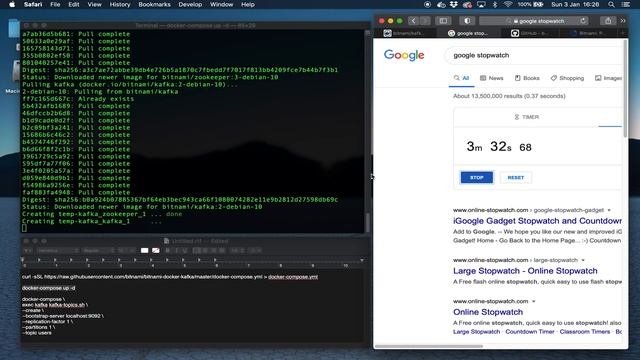
Task: Expand options arrow for google-stopwatch-gadget result
Action: 609,210
